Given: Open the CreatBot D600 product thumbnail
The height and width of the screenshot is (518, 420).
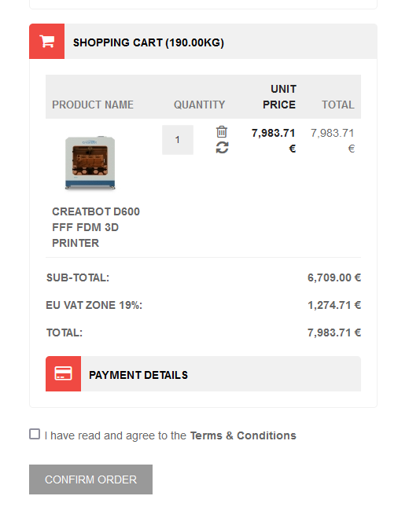Looking at the screenshot, I should coord(90,163).
